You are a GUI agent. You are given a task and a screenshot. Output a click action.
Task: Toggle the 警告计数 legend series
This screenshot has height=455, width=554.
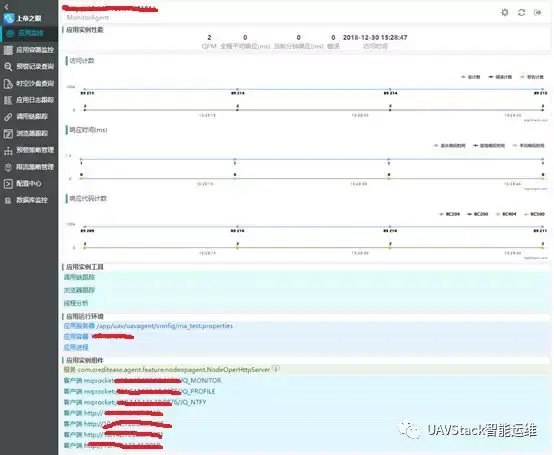point(532,77)
